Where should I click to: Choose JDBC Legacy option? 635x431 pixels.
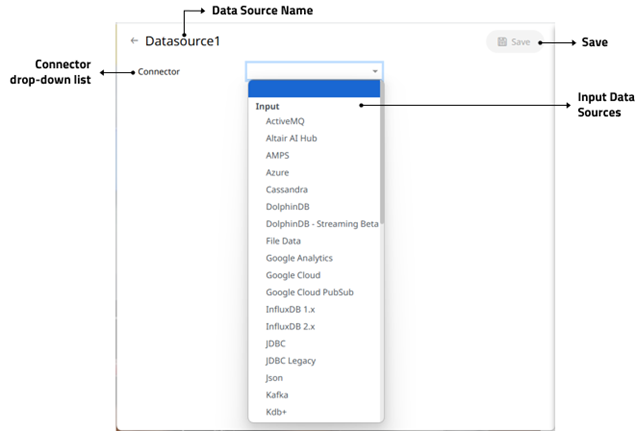[x=290, y=361]
